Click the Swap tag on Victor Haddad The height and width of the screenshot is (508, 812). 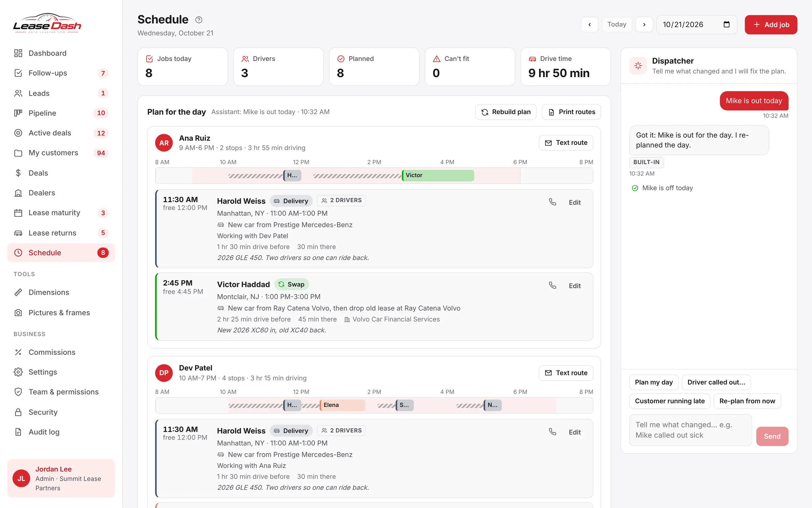click(291, 284)
